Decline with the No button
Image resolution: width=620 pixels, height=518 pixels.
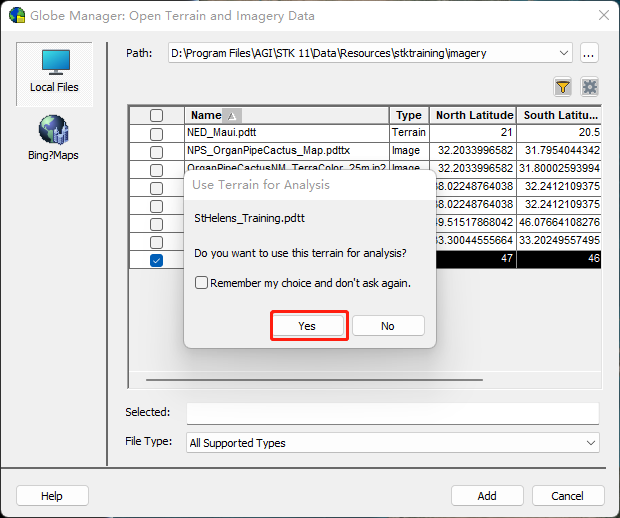(388, 326)
